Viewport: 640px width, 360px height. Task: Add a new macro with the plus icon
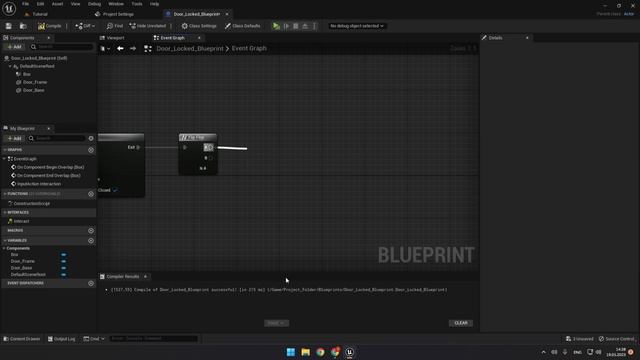click(x=91, y=231)
